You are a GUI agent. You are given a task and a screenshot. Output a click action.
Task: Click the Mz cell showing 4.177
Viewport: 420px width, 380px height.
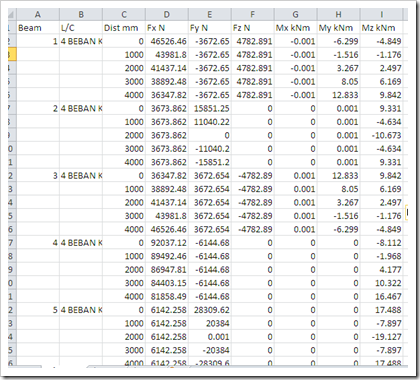pos(381,270)
